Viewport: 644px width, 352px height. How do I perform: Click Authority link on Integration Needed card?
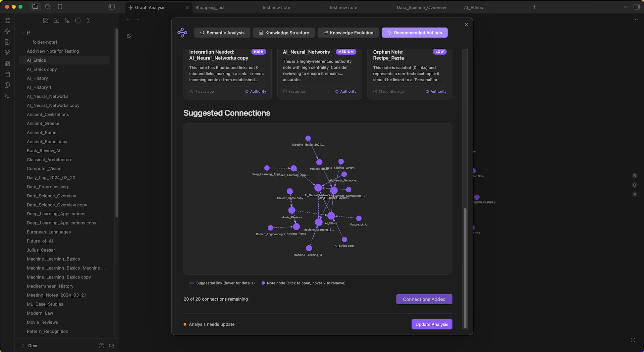pyautogui.click(x=256, y=91)
